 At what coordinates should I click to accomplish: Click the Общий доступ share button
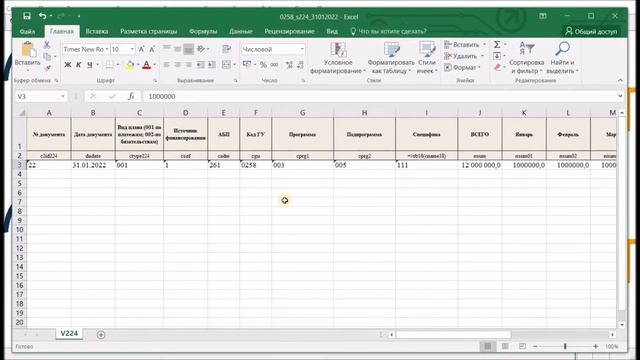[591, 31]
